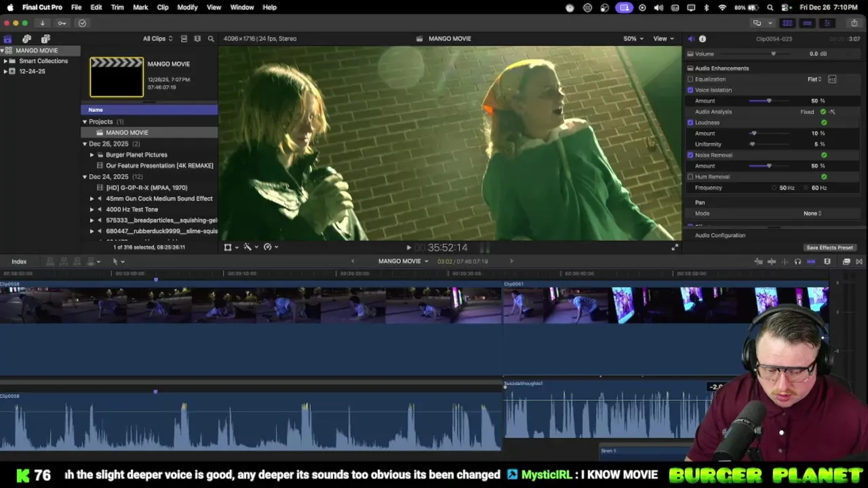Image resolution: width=868 pixels, height=488 pixels.
Task: Open the Flat equalization preset dropdown
Action: pos(814,79)
